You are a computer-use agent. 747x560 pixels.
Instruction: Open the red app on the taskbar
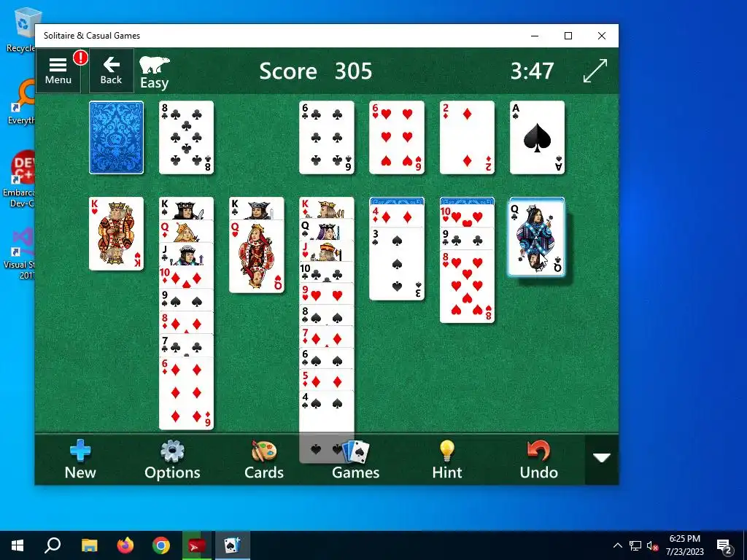coord(197,545)
